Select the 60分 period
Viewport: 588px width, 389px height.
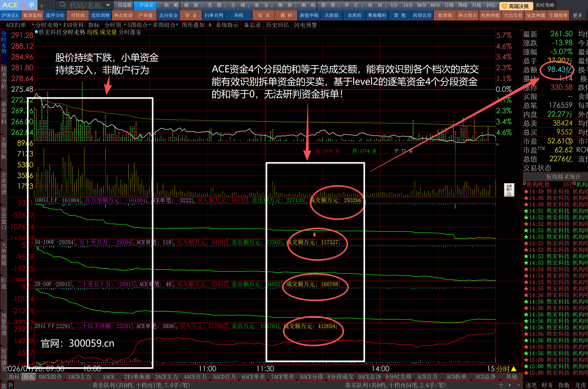(x=435, y=5)
